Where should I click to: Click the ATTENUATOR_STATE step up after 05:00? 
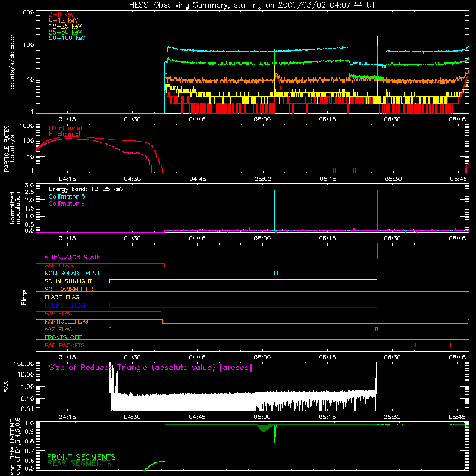pyautogui.click(x=275, y=257)
